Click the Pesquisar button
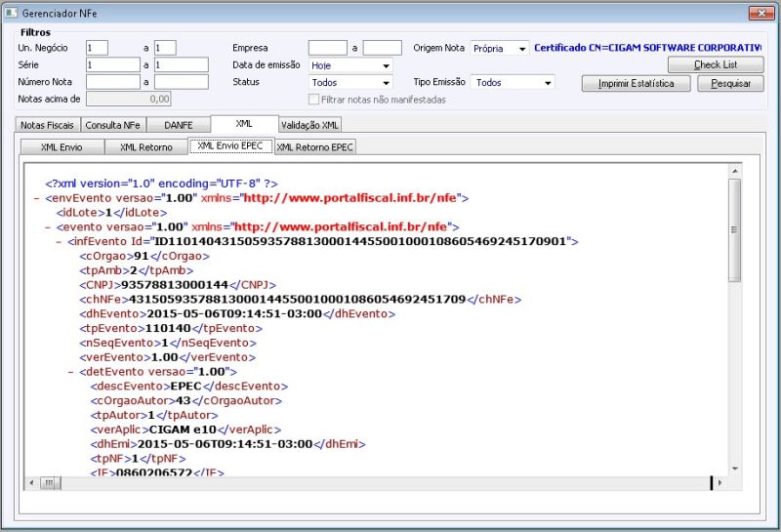Screen dimensions: 781x532 (x=730, y=83)
